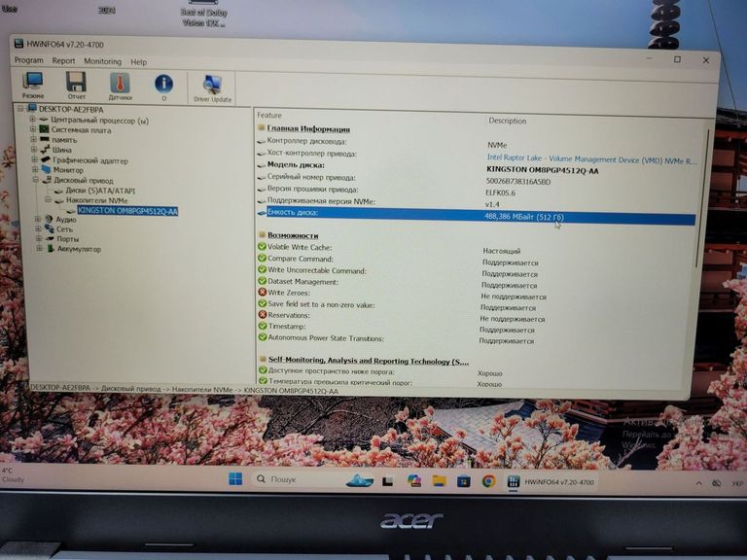The height and width of the screenshot is (560, 747).
Task: Select Центральный процессор (ы) in tree
Action: click(99, 121)
